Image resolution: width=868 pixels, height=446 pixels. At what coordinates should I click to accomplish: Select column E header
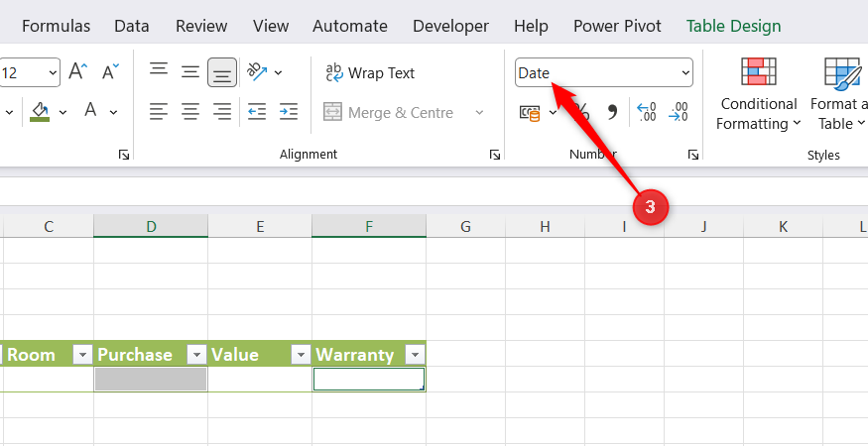tap(260, 226)
